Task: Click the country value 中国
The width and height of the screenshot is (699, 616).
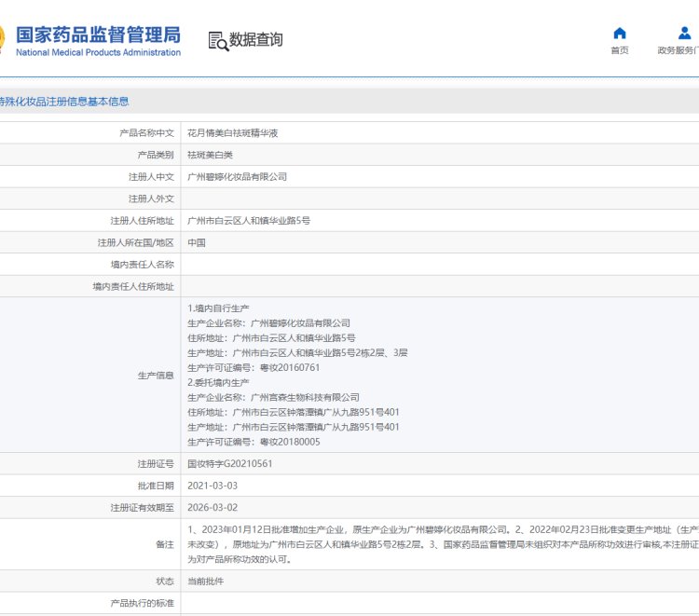Action: click(x=197, y=242)
